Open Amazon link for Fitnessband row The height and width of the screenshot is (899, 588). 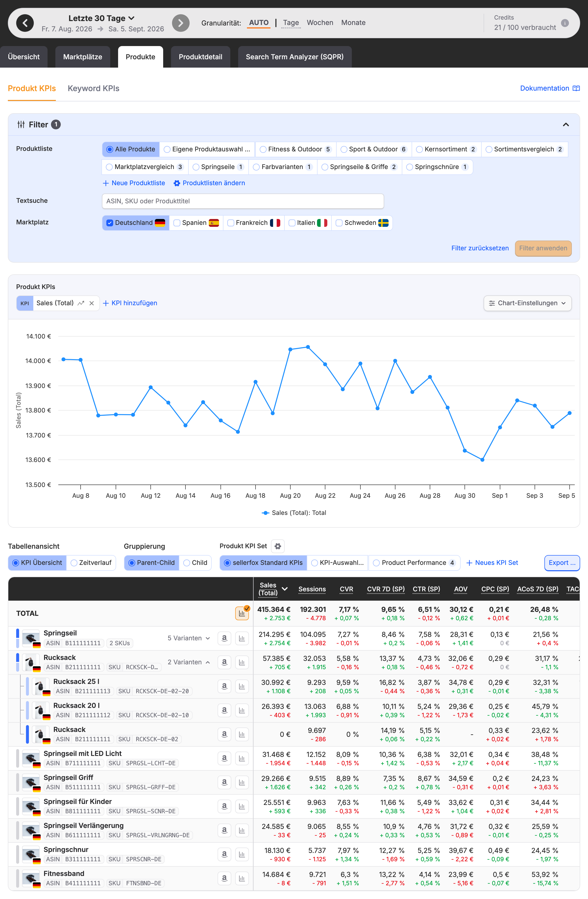(224, 879)
